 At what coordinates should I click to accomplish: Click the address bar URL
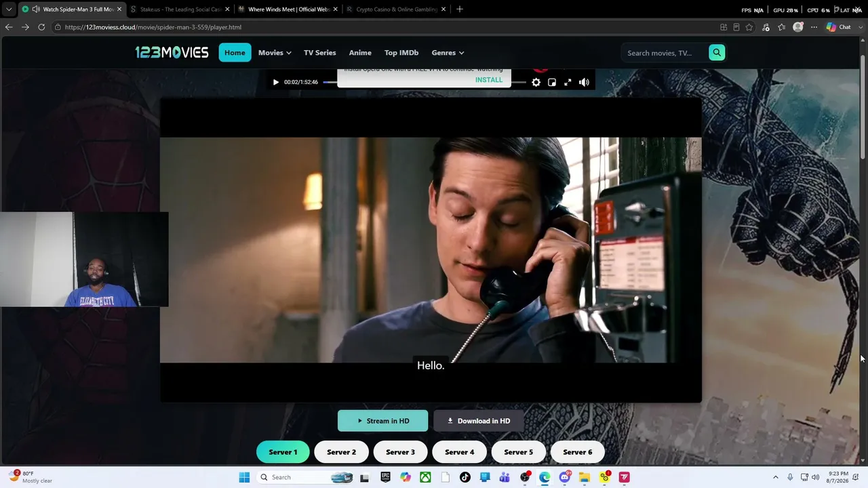pyautogui.click(x=153, y=27)
